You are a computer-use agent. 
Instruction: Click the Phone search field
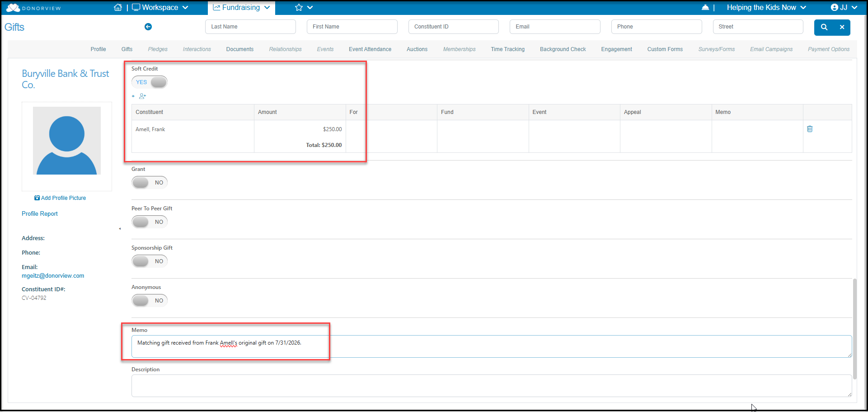(x=657, y=27)
